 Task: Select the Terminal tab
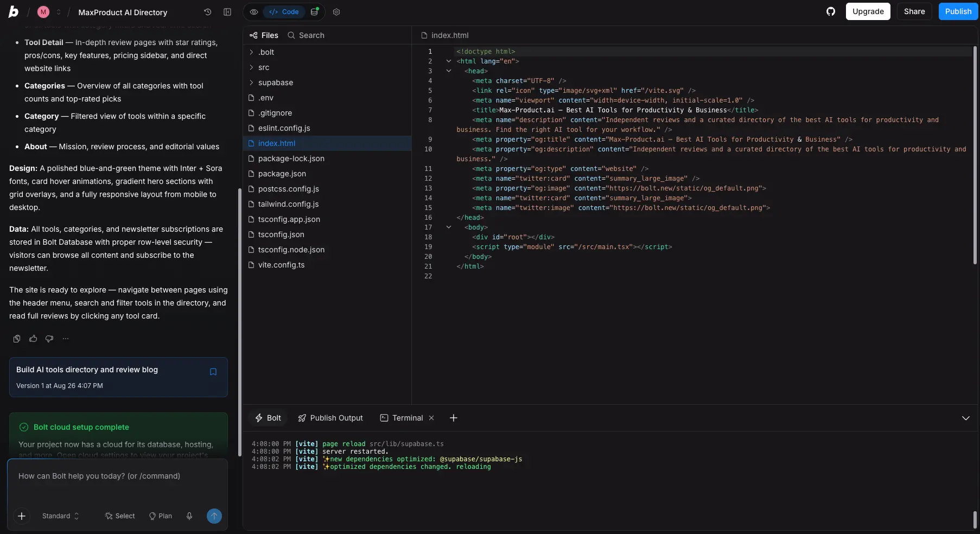402,418
